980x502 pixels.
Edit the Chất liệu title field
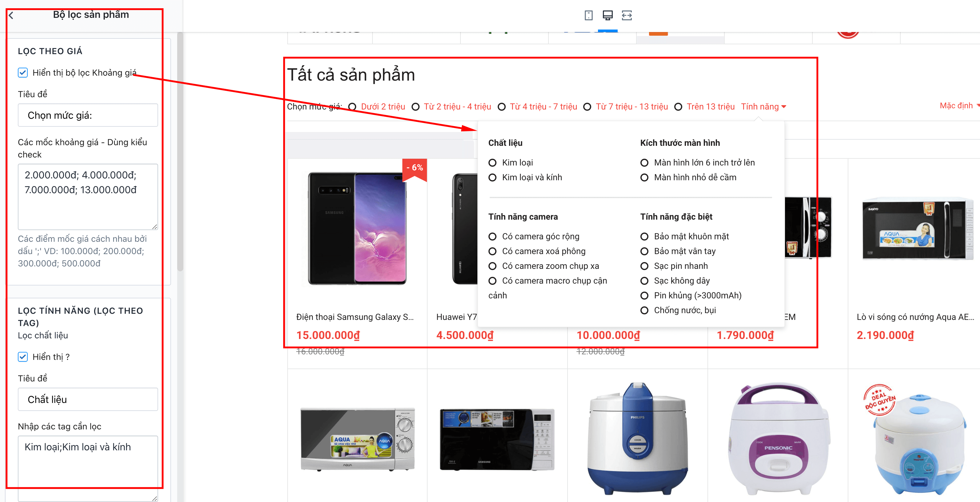tap(88, 399)
